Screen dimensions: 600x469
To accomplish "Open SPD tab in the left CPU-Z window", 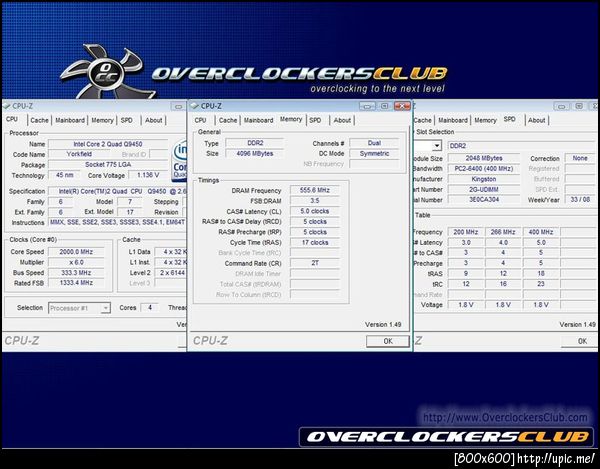I will point(127,120).
